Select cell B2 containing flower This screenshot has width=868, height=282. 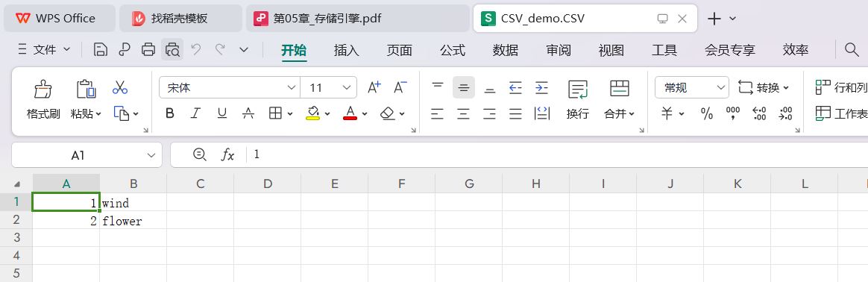pyautogui.click(x=133, y=220)
